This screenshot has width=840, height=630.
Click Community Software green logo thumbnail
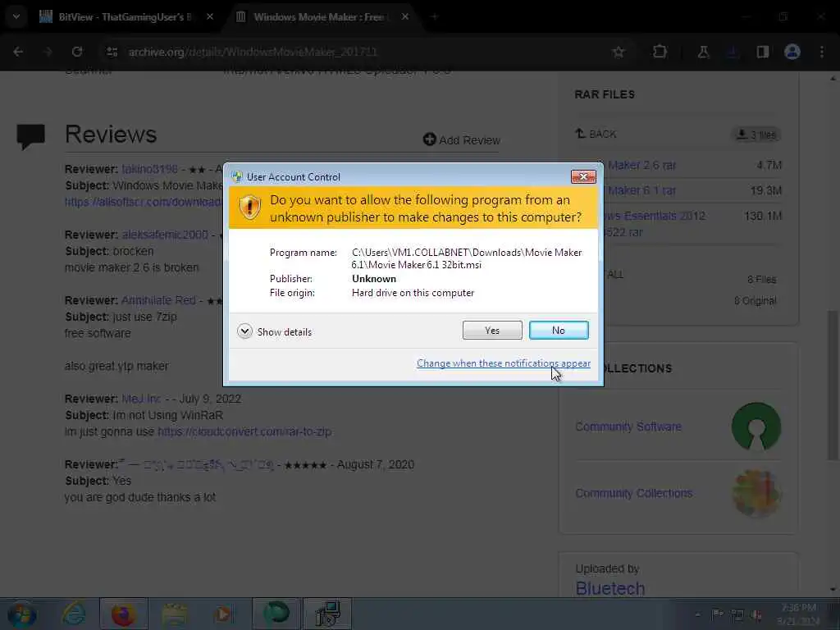(x=756, y=427)
